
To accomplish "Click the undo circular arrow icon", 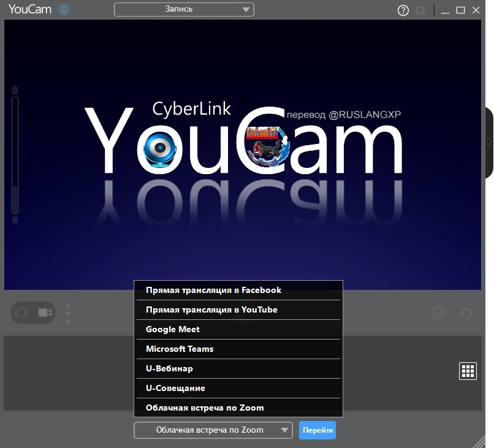I will [466, 313].
